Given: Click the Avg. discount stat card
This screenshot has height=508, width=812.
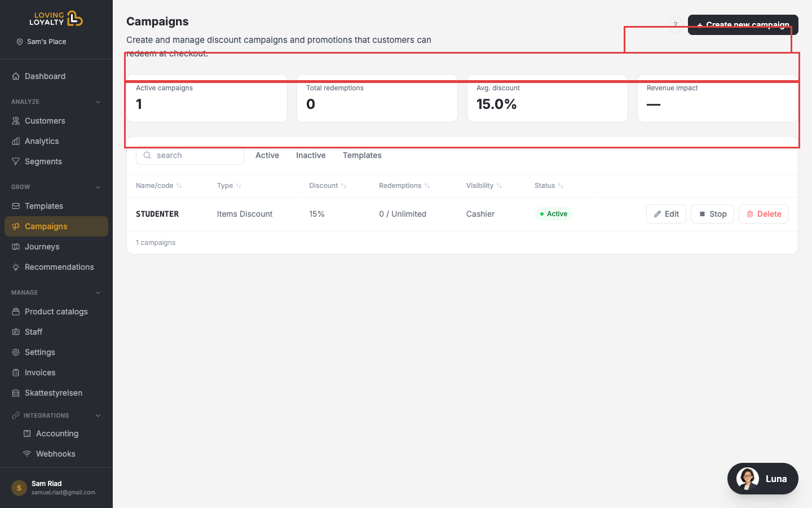Looking at the screenshot, I should click(x=548, y=98).
